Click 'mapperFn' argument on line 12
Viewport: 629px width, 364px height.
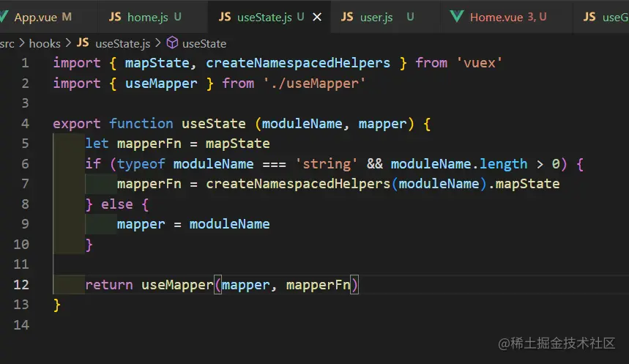coord(318,285)
